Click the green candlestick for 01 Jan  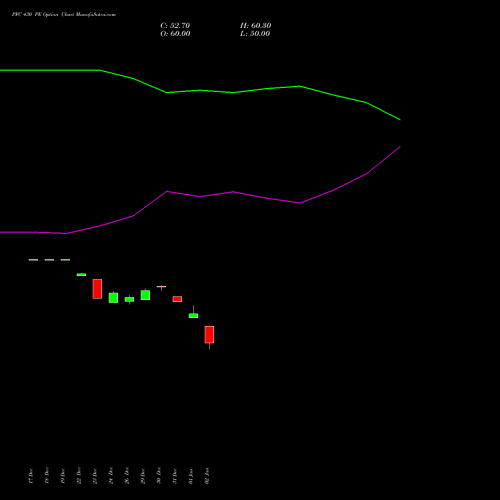(x=193, y=315)
